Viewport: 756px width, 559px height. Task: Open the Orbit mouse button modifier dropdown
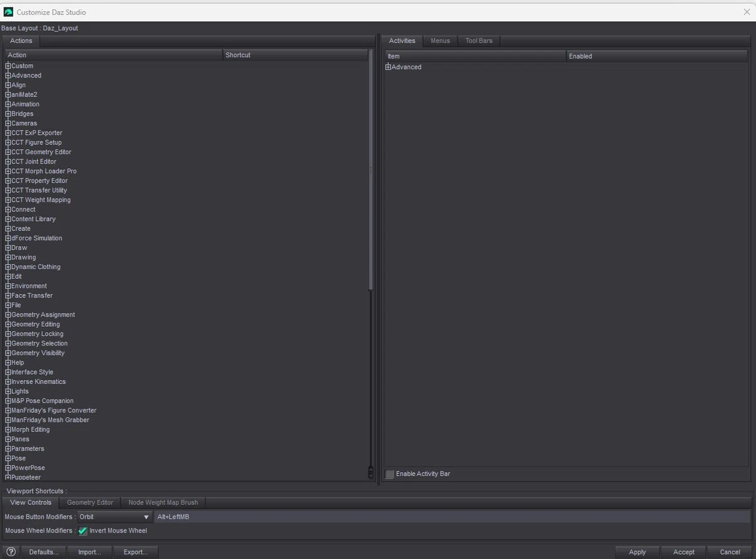point(115,517)
